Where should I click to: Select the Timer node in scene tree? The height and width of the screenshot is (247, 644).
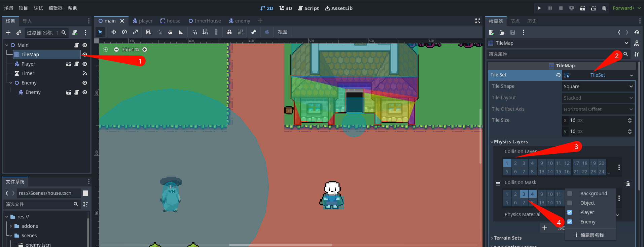(x=28, y=73)
